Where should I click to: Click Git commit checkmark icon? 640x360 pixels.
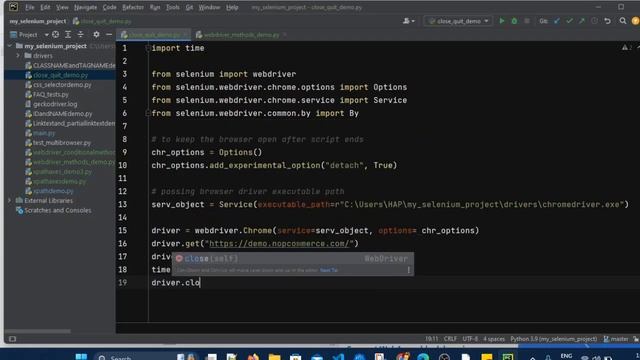tap(569, 21)
